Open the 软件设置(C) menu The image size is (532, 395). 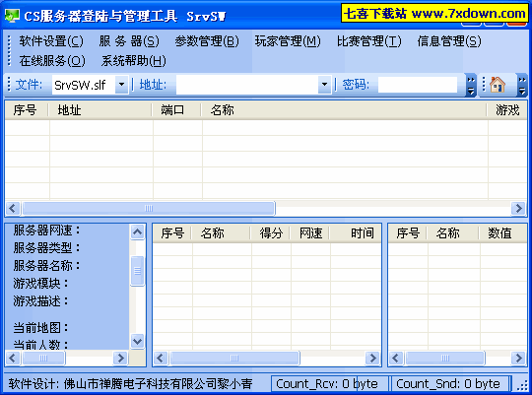click(x=51, y=41)
